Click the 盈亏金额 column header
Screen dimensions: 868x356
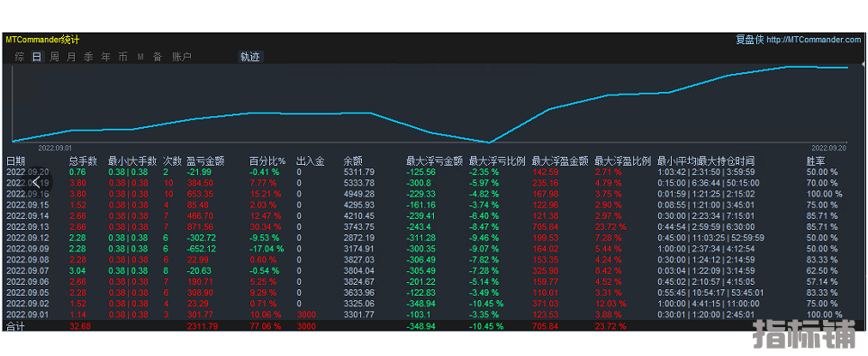[x=205, y=161]
